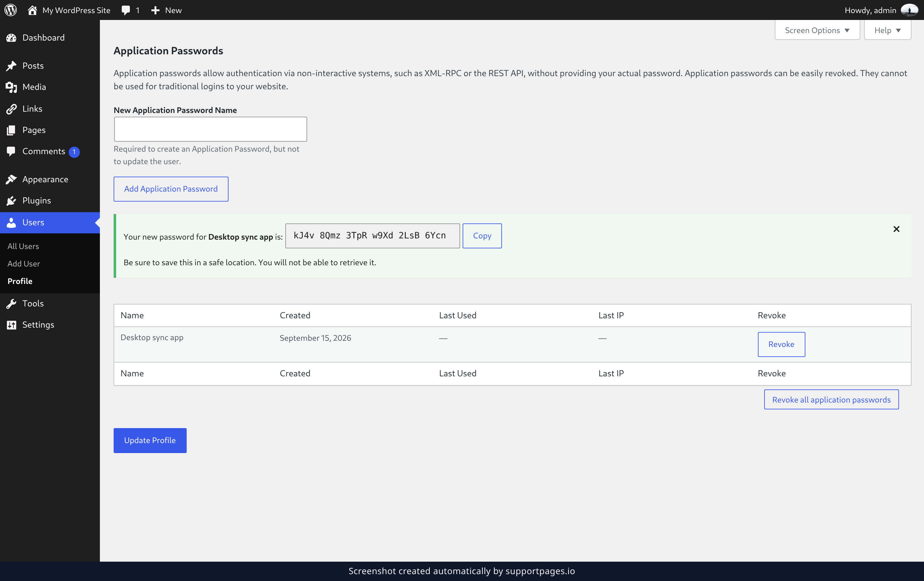This screenshot has width=924, height=581.
Task: Click the Application Passwords heading
Action: pyautogui.click(x=168, y=51)
